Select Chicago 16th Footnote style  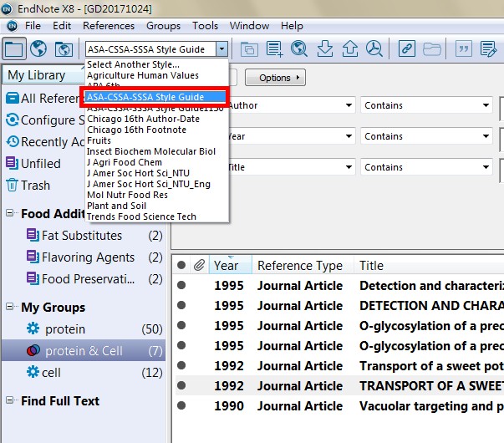click(x=157, y=130)
